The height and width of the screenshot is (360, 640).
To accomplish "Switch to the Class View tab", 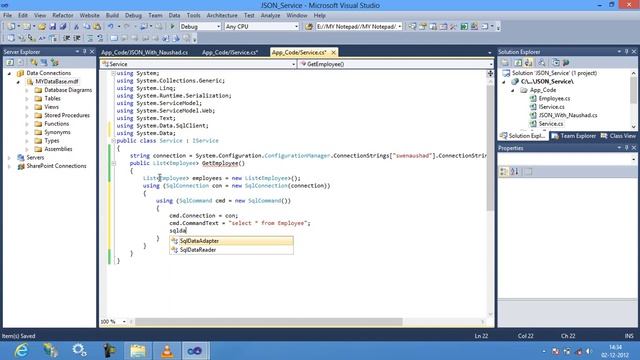I will 618,136.
